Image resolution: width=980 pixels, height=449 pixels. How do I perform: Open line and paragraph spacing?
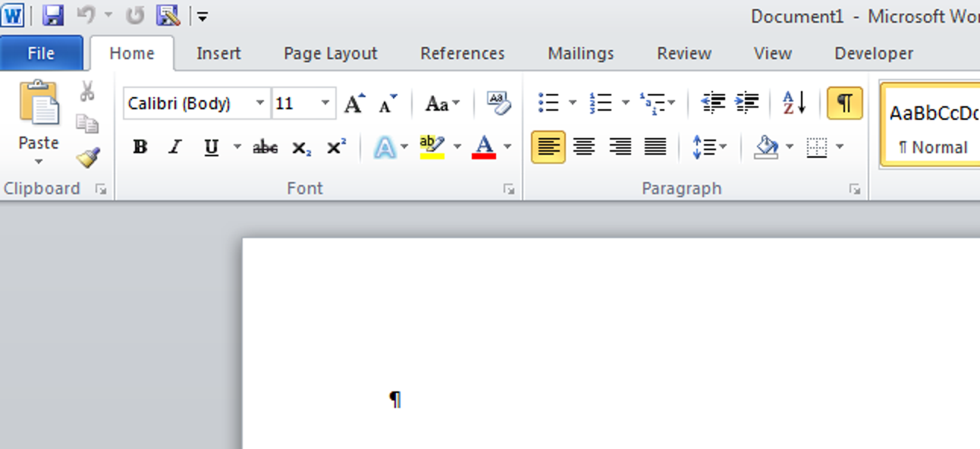pos(703,146)
